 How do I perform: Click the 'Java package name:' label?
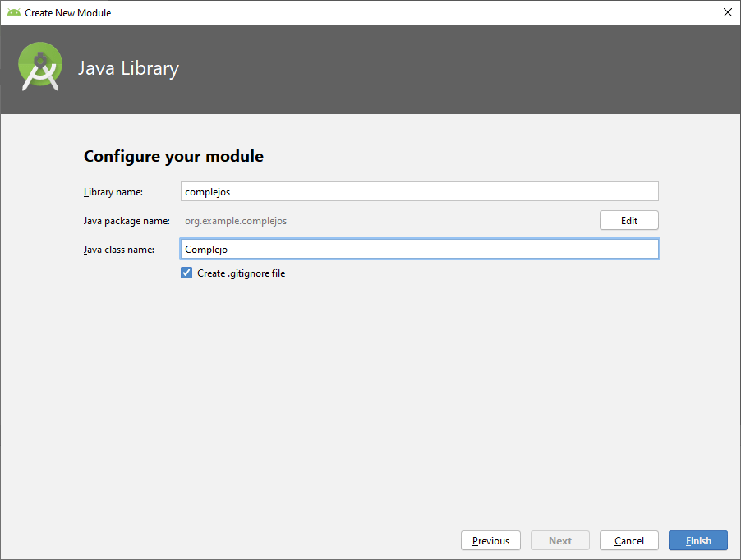[127, 221]
